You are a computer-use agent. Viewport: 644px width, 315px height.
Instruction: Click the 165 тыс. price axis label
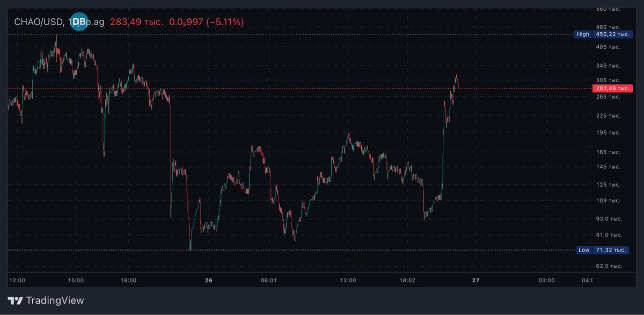tap(608, 152)
